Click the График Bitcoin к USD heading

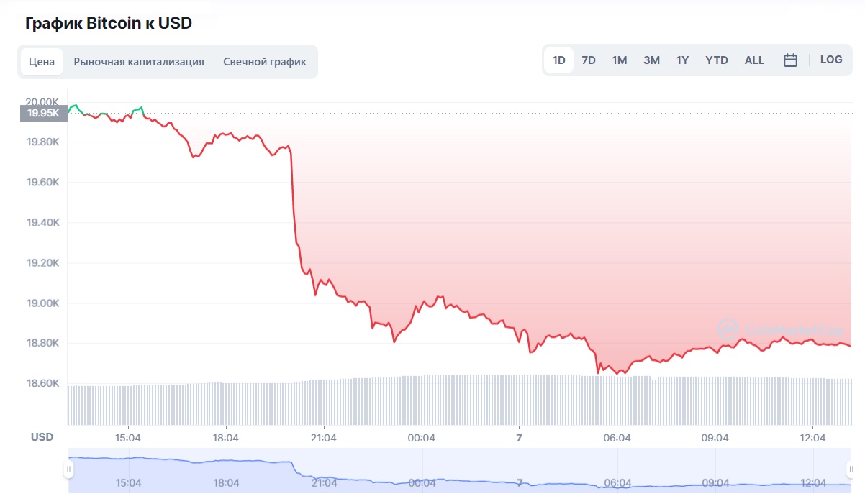coord(109,23)
